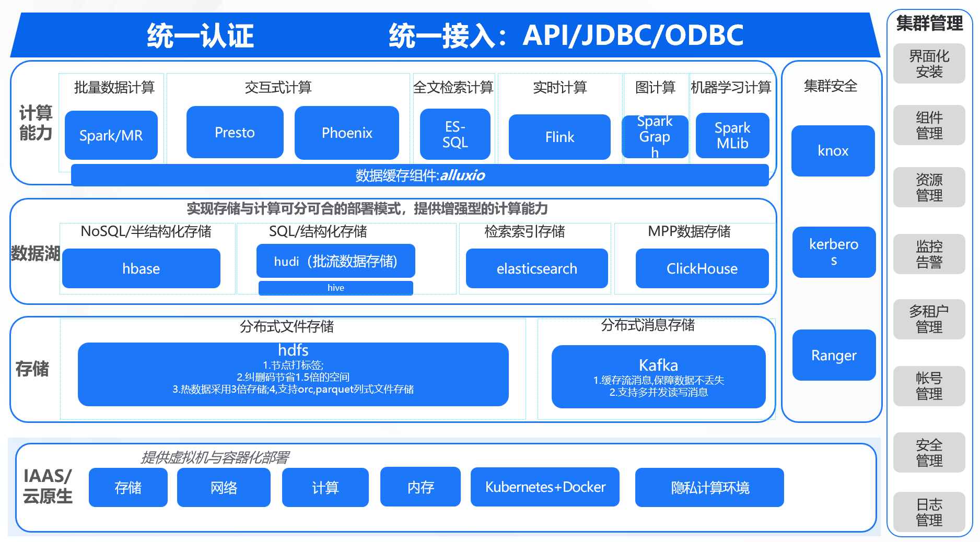Viewport: 980px width, 542px height.
Task: Click the 隐私计算环境 block
Action: click(x=709, y=487)
